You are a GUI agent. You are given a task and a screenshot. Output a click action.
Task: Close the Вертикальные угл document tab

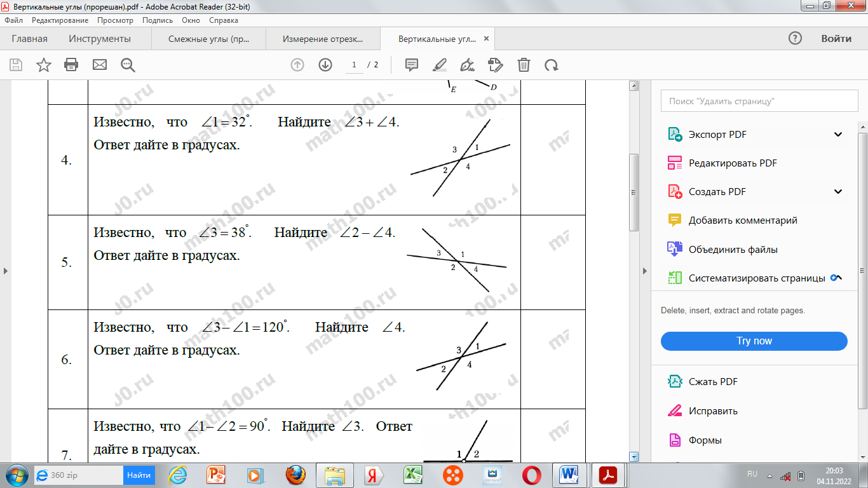pyautogui.click(x=487, y=38)
